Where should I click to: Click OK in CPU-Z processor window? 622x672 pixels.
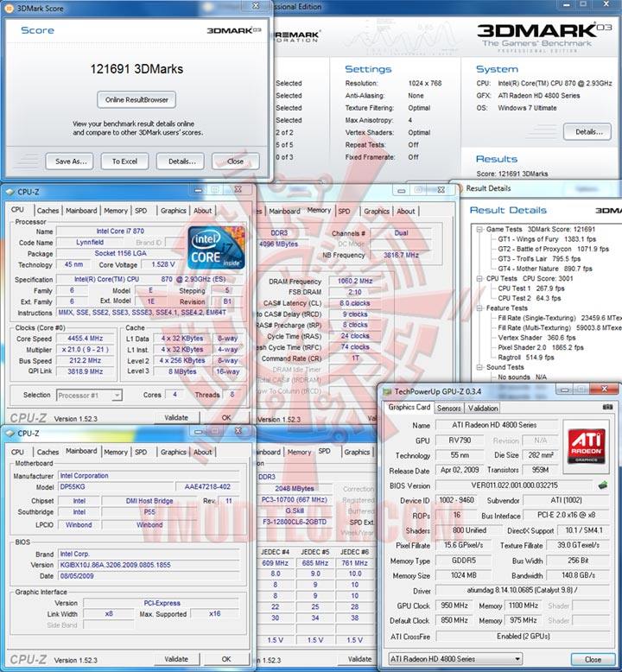click(x=226, y=417)
